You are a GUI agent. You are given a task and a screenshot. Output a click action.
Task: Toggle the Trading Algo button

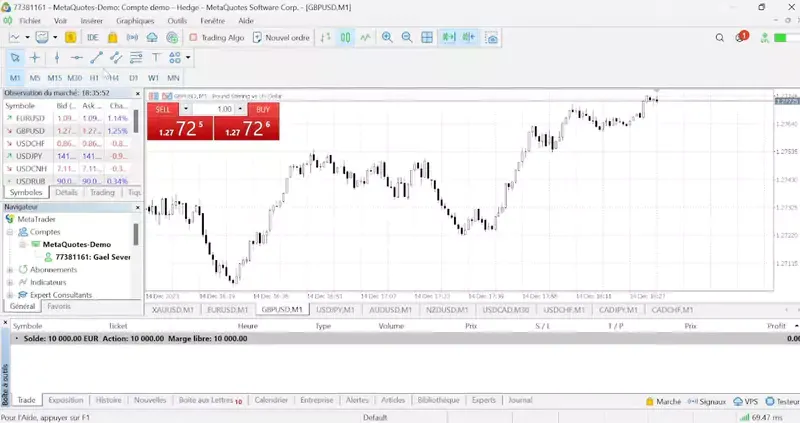216,37
